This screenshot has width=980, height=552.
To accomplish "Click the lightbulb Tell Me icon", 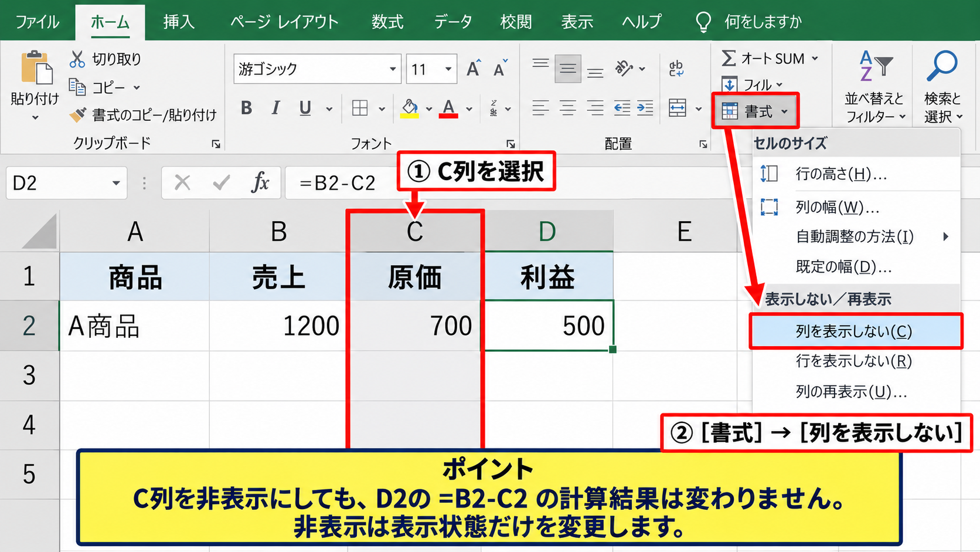I will point(703,22).
